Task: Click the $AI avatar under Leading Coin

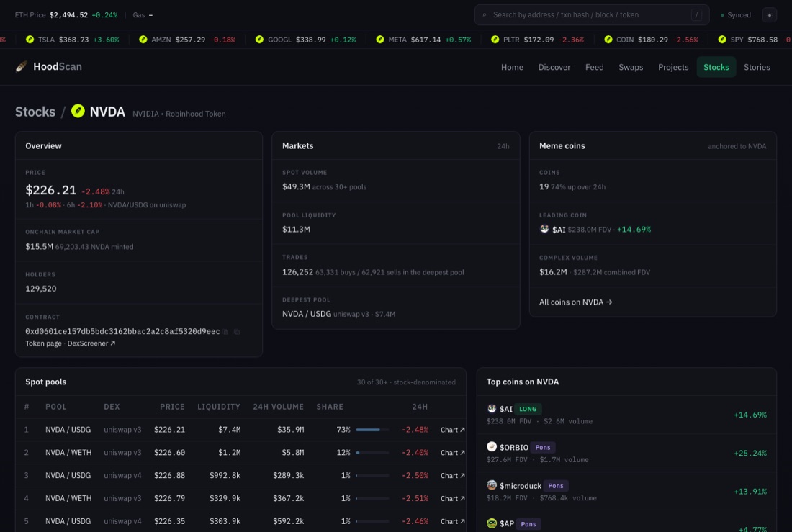Action: pyautogui.click(x=544, y=229)
